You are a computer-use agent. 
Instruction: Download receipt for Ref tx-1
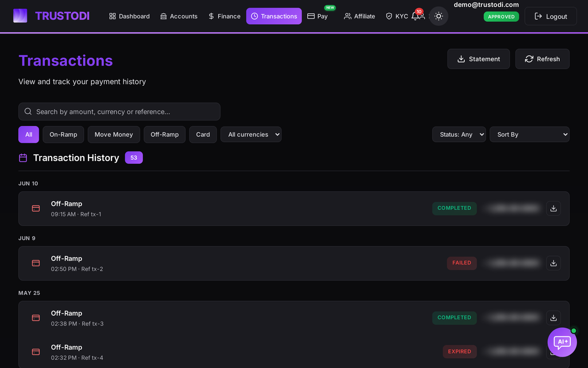click(x=554, y=208)
